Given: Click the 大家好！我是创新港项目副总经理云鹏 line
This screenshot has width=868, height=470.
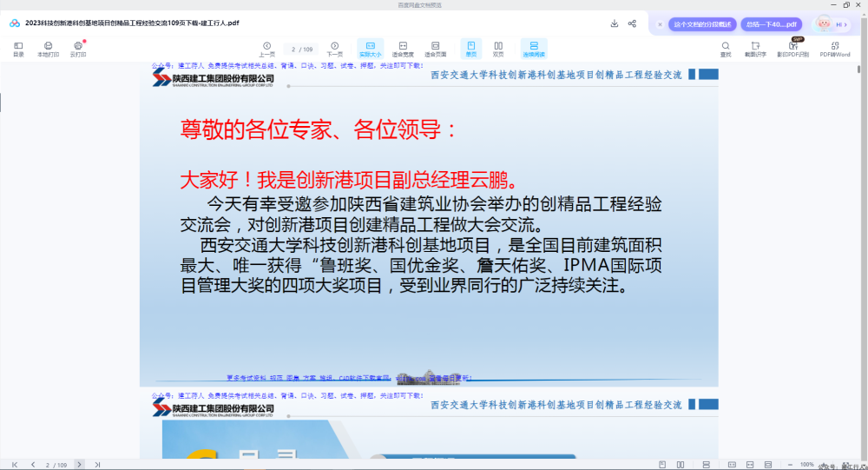Looking at the screenshot, I should (350, 180).
